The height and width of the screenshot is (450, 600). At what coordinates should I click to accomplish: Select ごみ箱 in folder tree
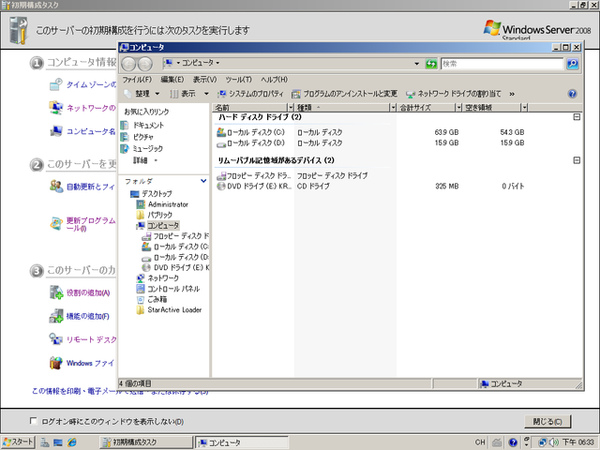point(152,299)
